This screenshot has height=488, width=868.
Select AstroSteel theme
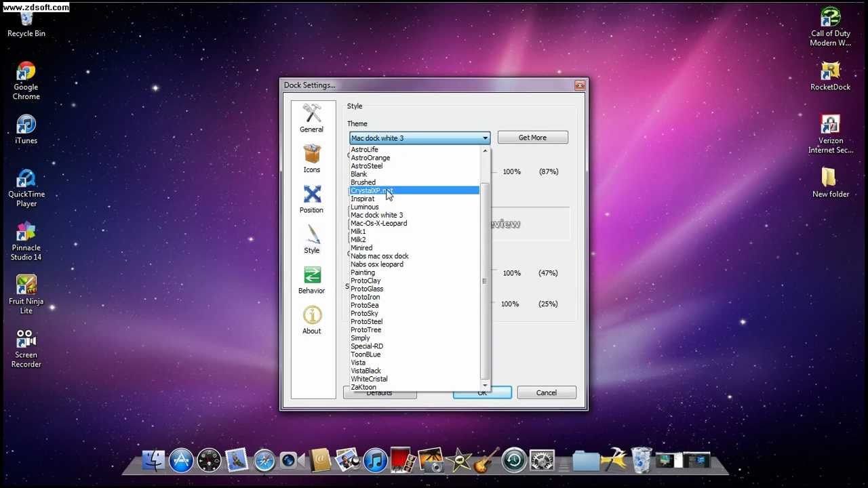tap(414, 166)
